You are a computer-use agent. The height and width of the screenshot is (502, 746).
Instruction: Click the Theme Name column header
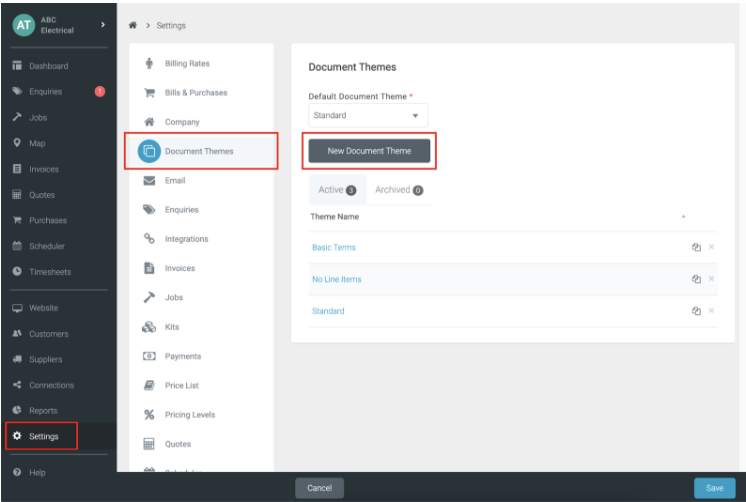coord(335,217)
